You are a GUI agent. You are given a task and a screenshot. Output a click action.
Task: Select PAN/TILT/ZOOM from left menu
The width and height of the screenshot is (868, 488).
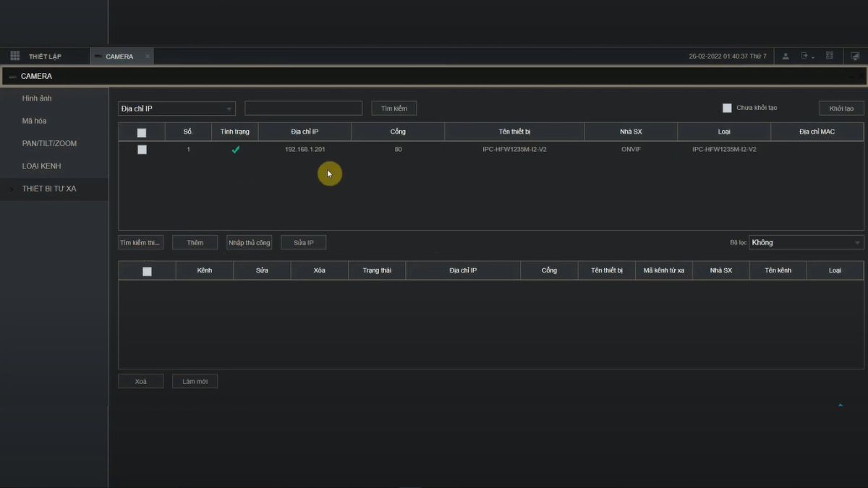[x=49, y=143]
